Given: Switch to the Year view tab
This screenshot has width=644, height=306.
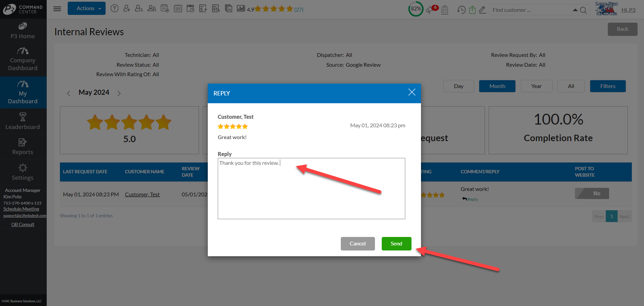Looking at the screenshot, I should click(536, 86).
